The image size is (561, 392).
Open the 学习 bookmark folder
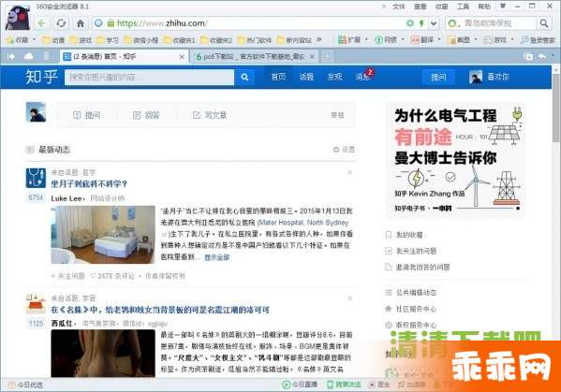(x=108, y=40)
